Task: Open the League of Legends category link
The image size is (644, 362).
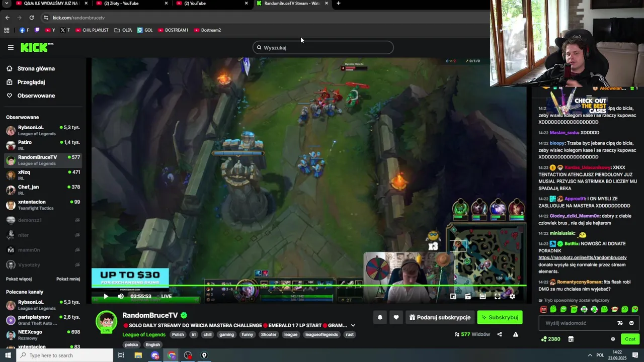Action: click(144, 334)
